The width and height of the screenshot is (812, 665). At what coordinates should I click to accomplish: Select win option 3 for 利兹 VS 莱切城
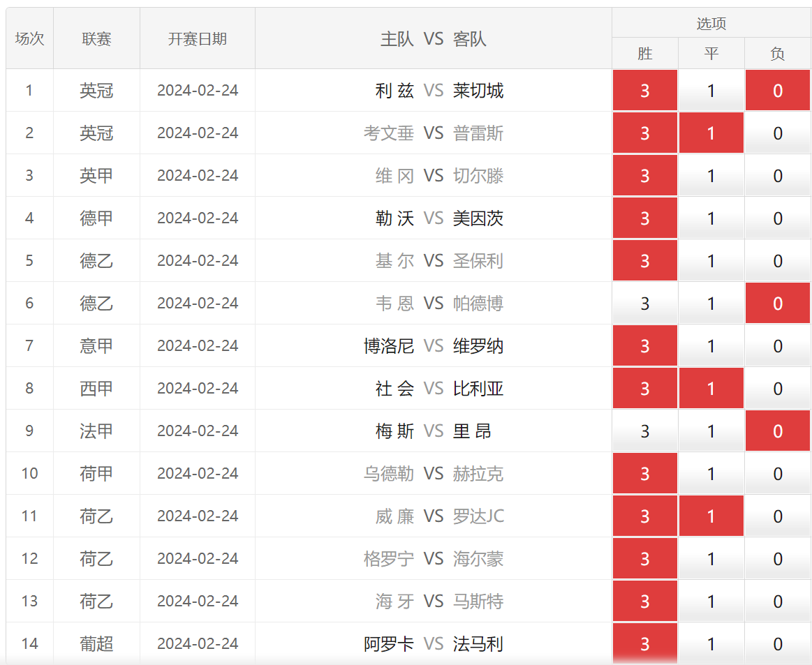click(644, 91)
